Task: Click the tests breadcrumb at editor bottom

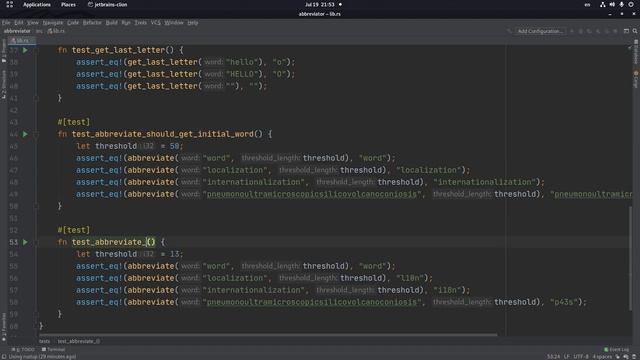Action: pyautogui.click(x=44, y=341)
